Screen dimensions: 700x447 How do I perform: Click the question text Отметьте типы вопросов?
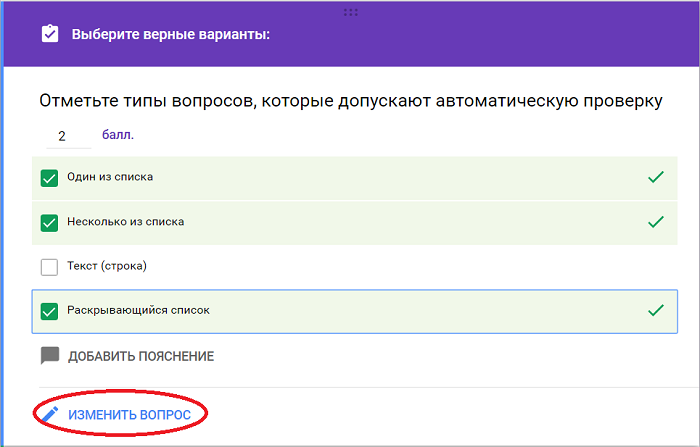146,101
